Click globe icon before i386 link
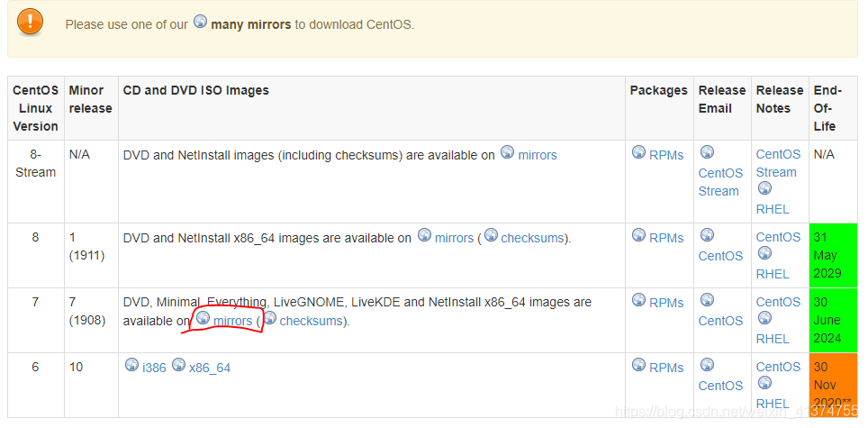This screenshot has width=868, height=428. [131, 364]
